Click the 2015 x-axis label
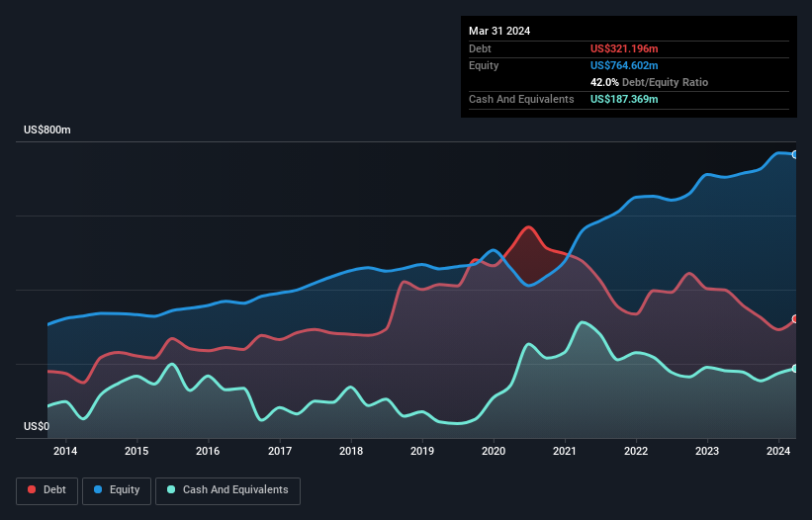Viewport: 812px width, 520px height. tap(136, 451)
